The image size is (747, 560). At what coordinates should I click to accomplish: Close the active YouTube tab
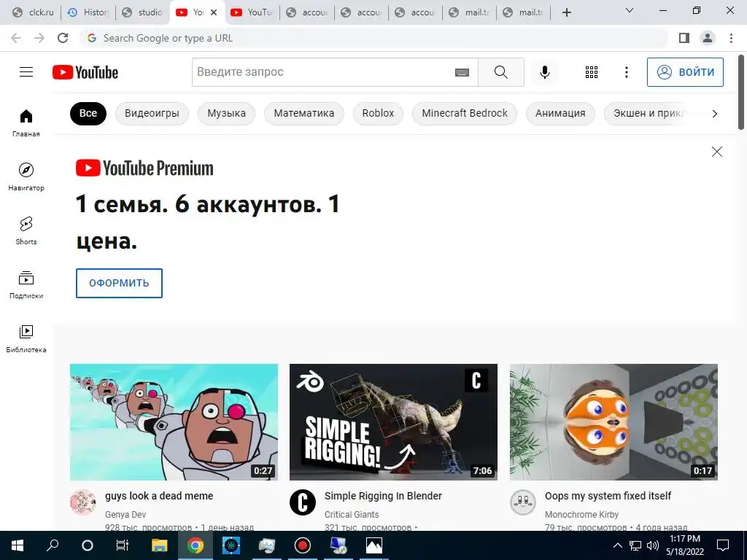[214, 13]
